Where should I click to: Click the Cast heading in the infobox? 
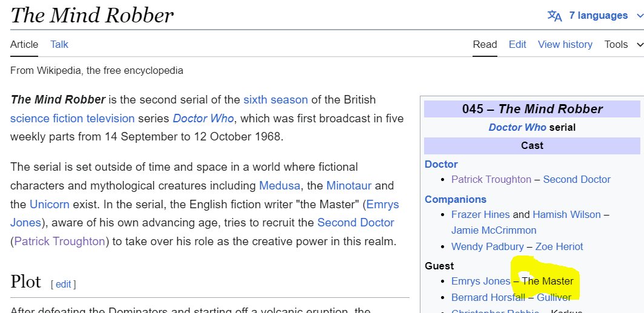pyautogui.click(x=532, y=146)
